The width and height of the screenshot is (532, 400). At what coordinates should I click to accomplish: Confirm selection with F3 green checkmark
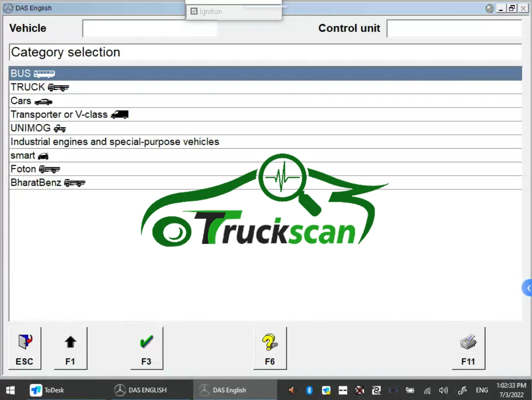[x=146, y=348]
